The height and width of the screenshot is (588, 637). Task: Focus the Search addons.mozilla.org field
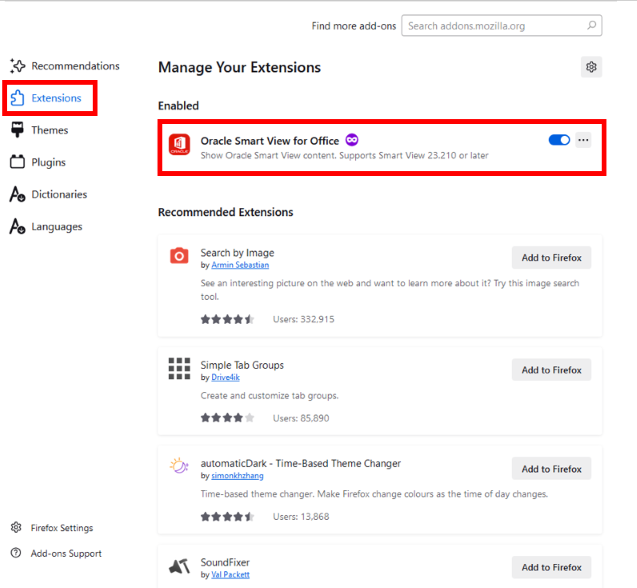click(502, 26)
